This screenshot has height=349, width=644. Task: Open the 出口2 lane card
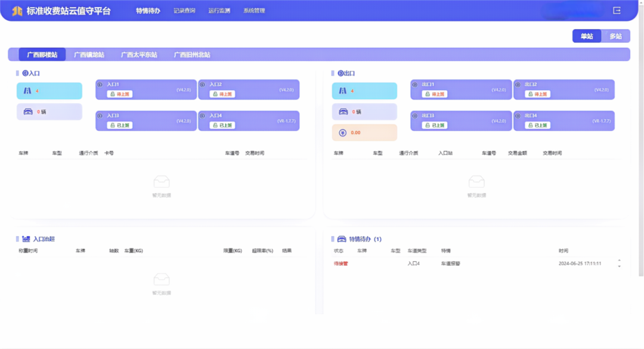[x=563, y=89]
